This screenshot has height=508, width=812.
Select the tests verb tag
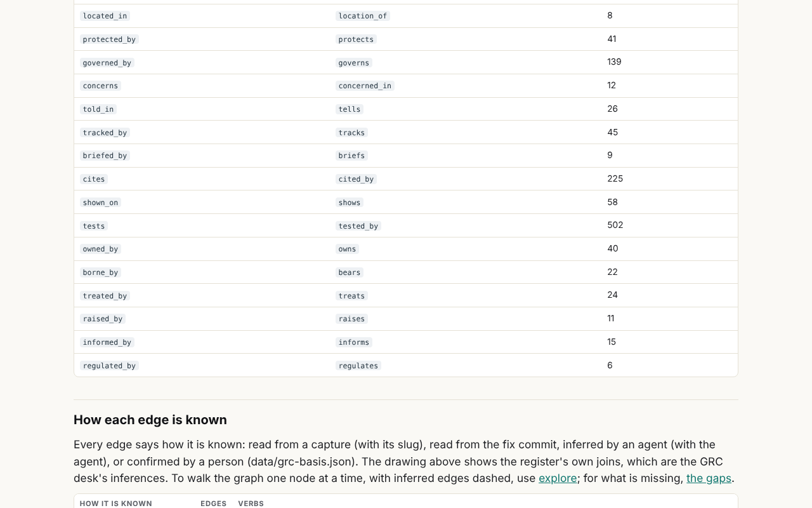click(x=94, y=226)
